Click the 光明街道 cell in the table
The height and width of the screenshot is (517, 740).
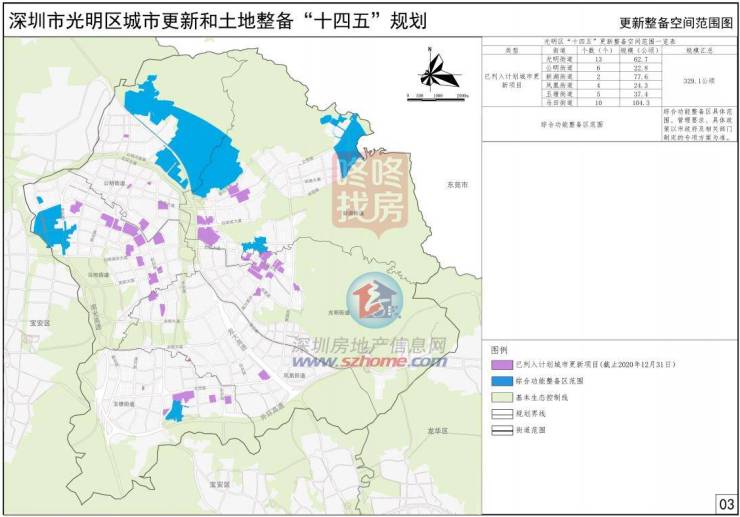click(x=559, y=59)
